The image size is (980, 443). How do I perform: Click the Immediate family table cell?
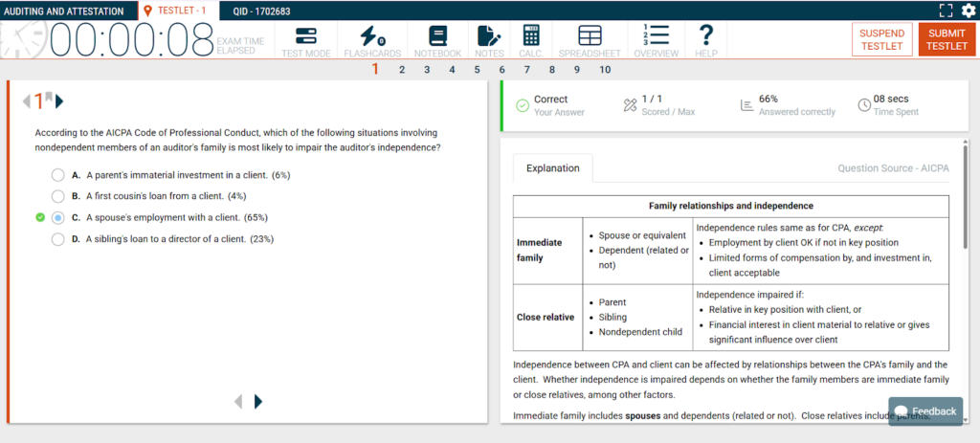(547, 251)
